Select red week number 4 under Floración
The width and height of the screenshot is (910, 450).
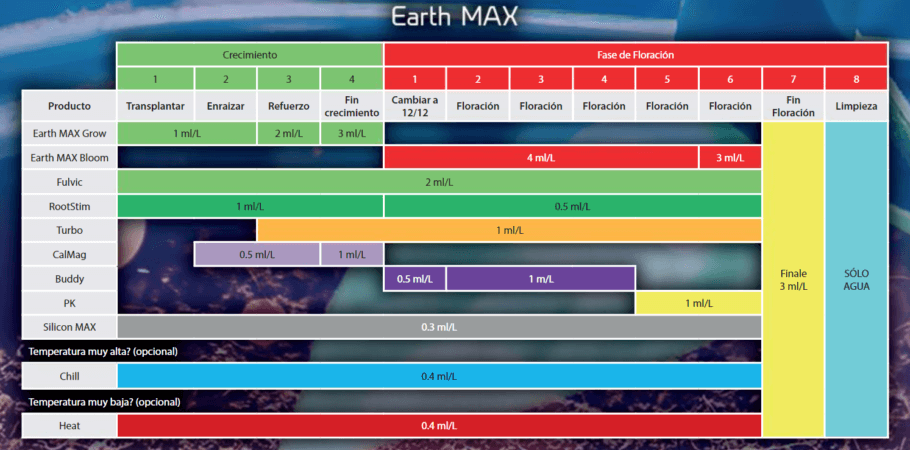coord(604,79)
